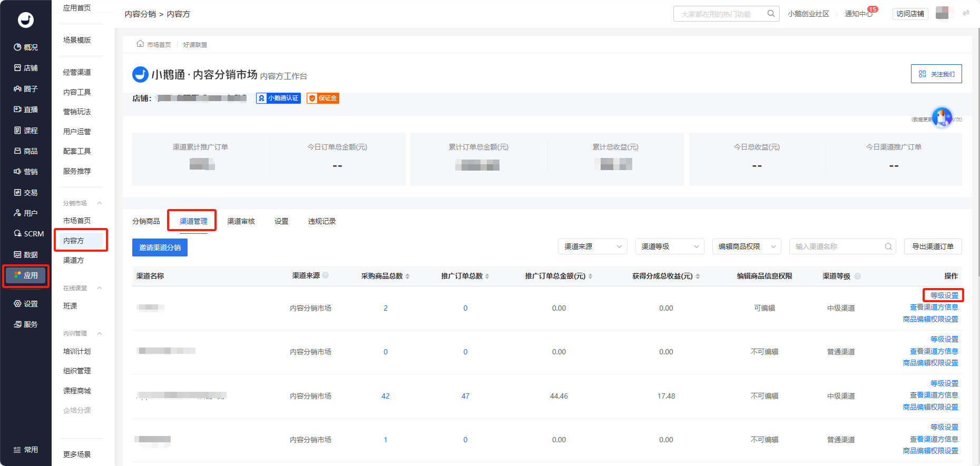Screen dimensions: 980x466
Task: Open 常用 favorites at sidebar bottom
Action: tap(26, 450)
